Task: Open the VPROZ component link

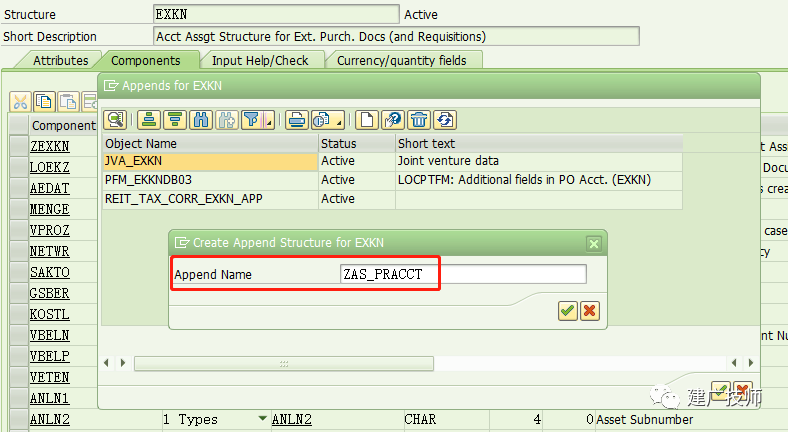Action: click(x=50, y=231)
